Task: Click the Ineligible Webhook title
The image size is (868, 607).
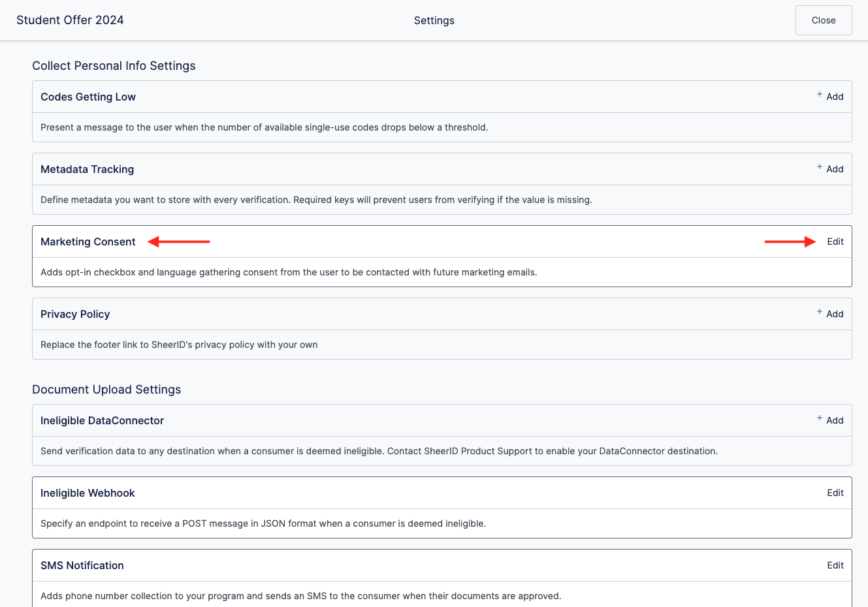Action: 88,493
